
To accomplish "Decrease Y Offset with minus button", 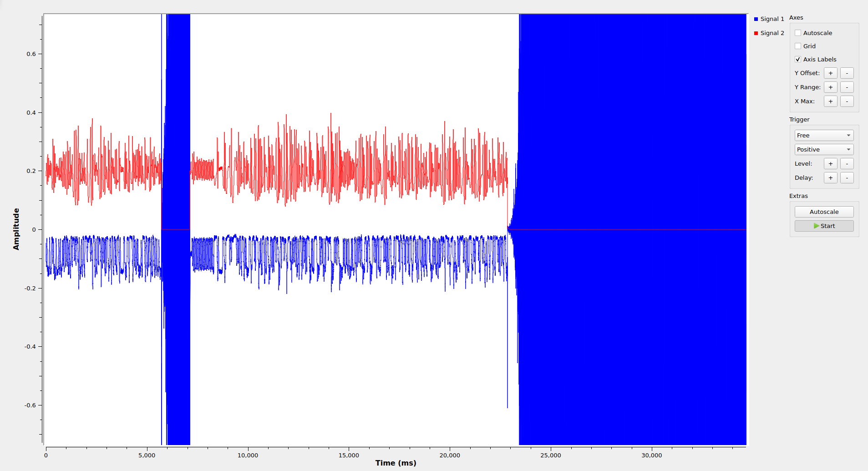I will point(847,73).
